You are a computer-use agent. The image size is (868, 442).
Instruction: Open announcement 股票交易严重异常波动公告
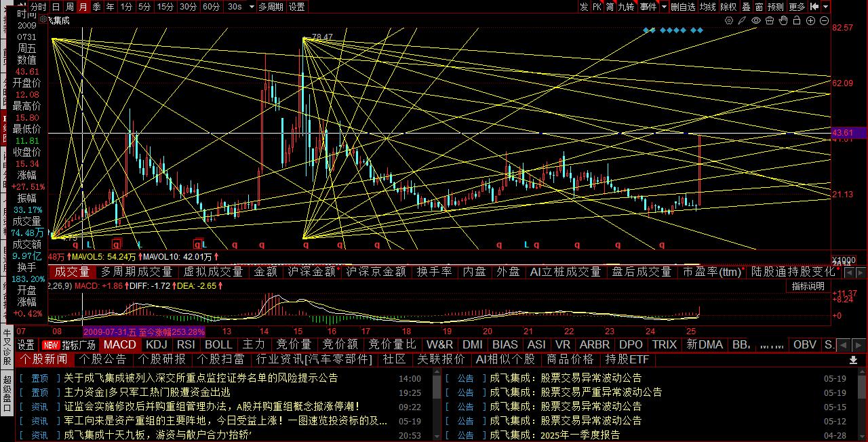pos(576,393)
